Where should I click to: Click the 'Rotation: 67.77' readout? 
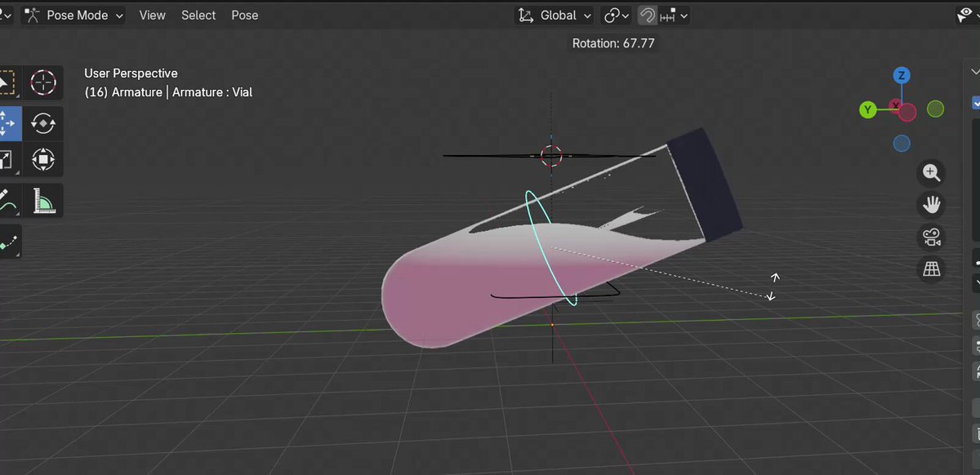pyautogui.click(x=614, y=43)
